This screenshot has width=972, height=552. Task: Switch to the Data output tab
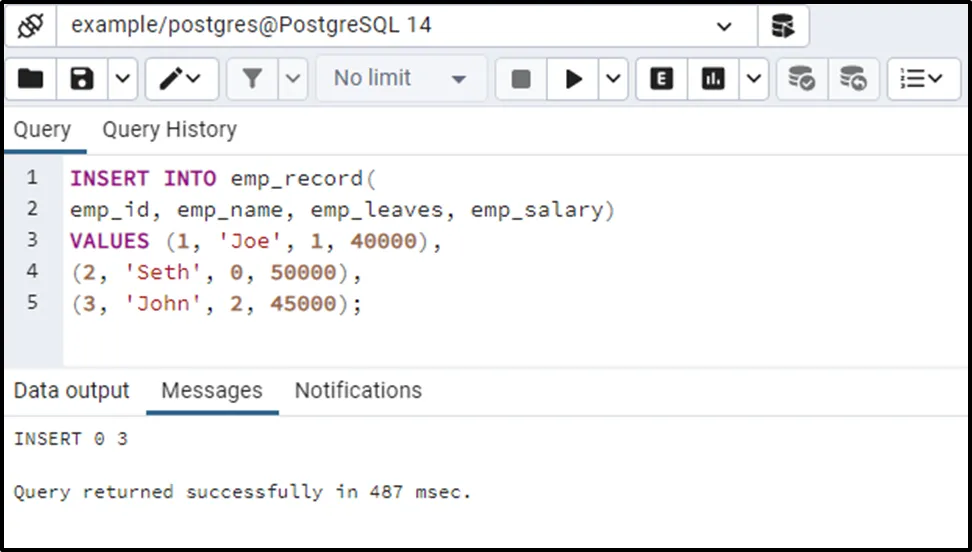click(72, 390)
